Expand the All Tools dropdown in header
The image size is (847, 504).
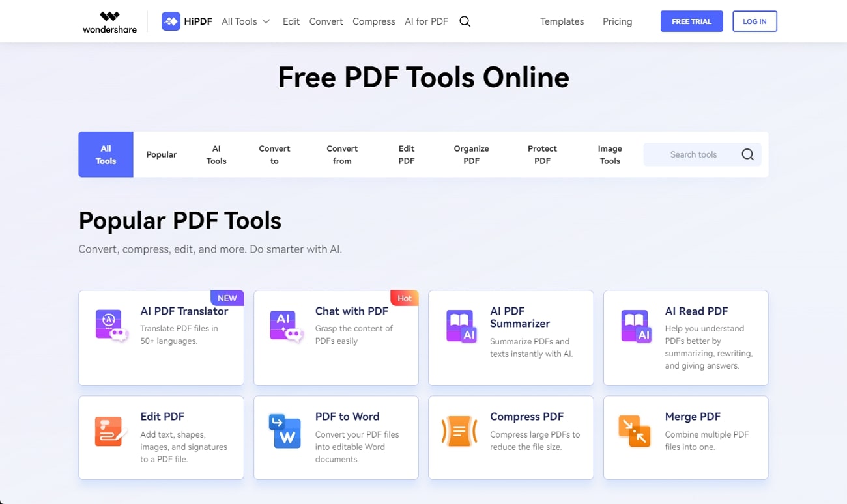(246, 21)
